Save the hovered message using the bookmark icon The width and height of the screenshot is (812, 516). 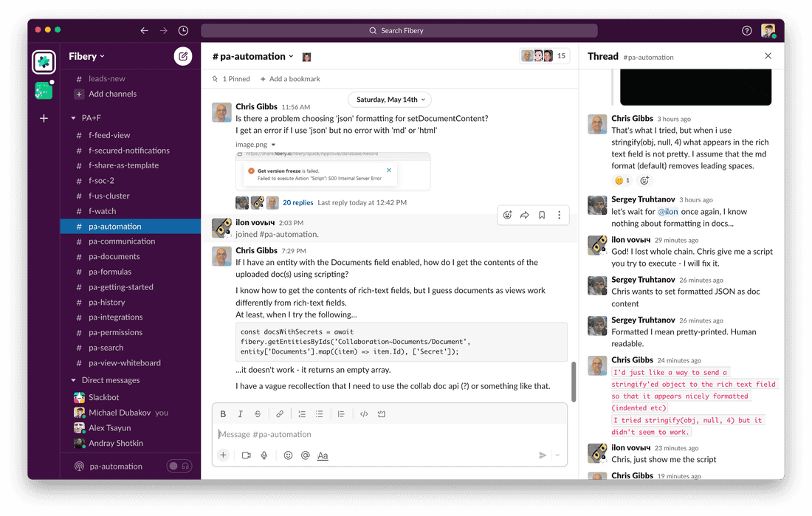pos(542,214)
